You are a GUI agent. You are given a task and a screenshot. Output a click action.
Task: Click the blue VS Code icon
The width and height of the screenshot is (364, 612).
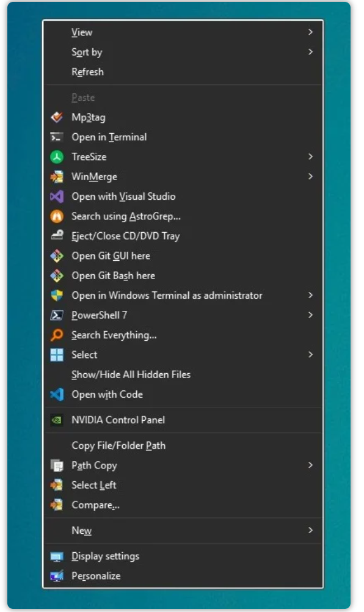coord(57,395)
